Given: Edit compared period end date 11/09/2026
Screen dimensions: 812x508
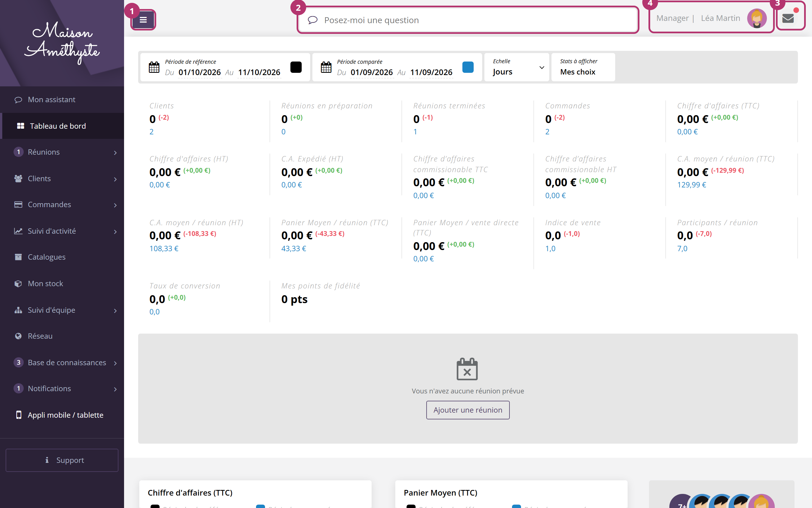Looking at the screenshot, I should pos(431,72).
